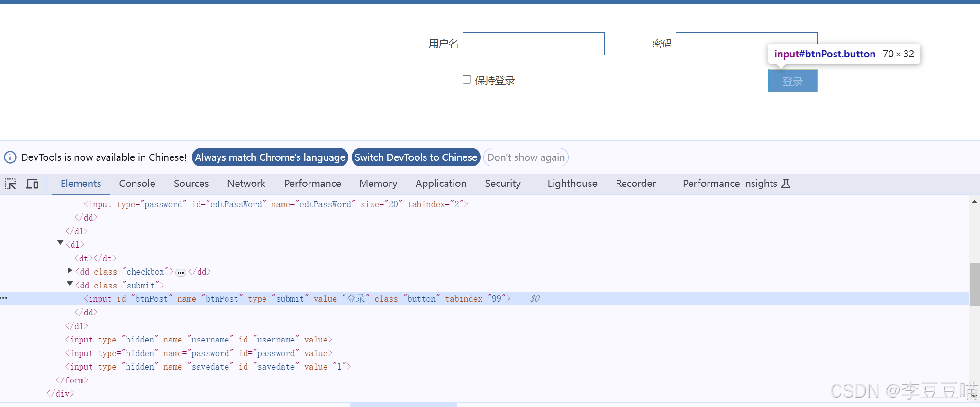The width and height of the screenshot is (980, 407).
Task: Click the size="20" attribute on password input
Action: (381, 204)
